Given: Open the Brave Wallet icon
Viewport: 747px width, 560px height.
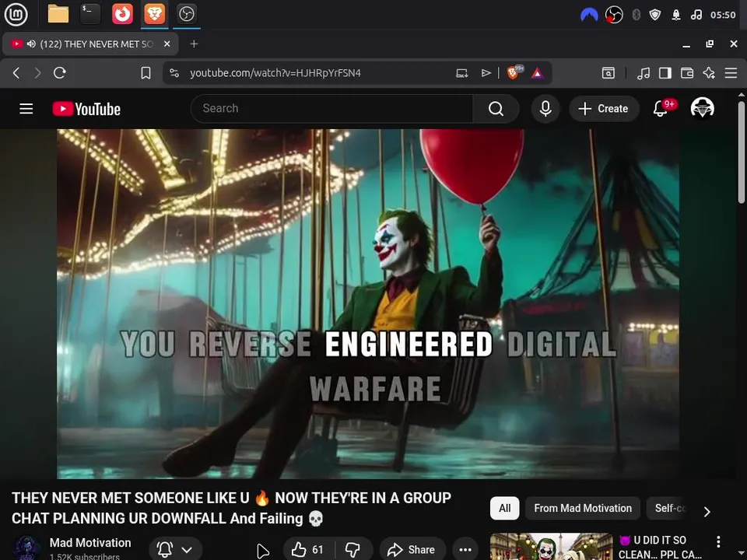Looking at the screenshot, I should coord(687,73).
